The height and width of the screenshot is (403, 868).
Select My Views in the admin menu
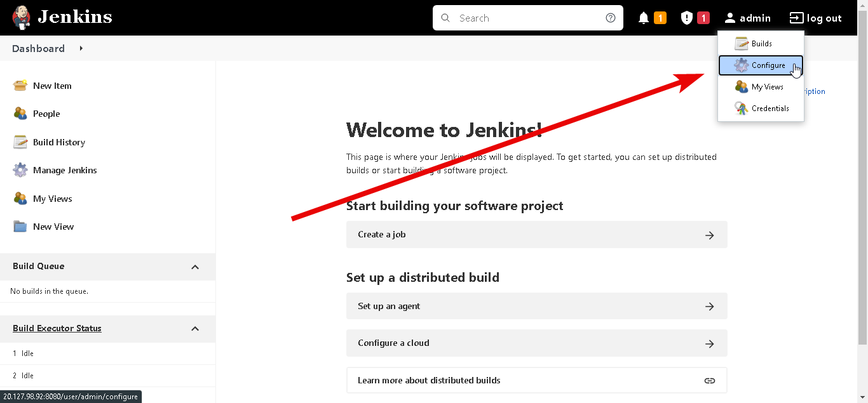761,87
